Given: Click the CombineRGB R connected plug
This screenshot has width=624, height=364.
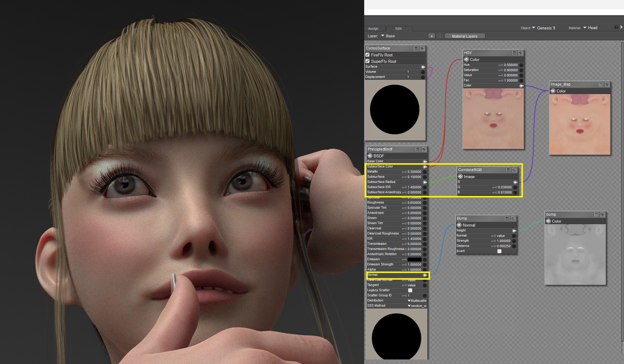Looking at the screenshot, I should pyautogui.click(x=515, y=182).
